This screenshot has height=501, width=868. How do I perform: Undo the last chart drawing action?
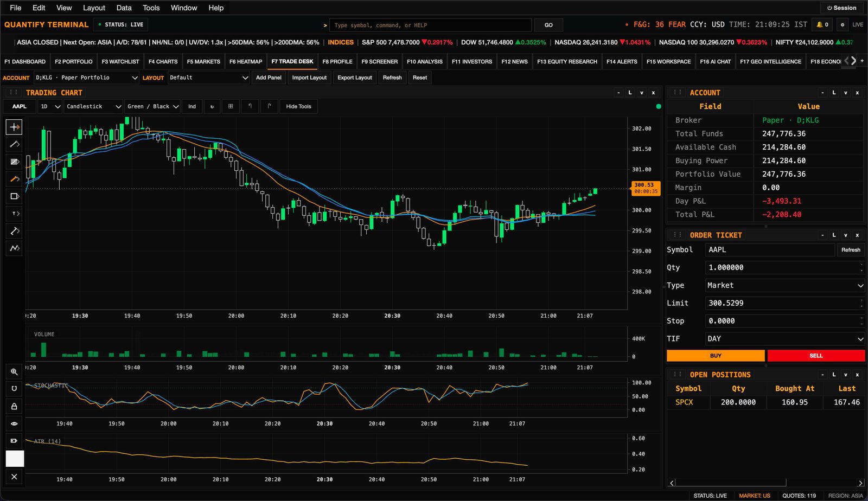(250, 106)
